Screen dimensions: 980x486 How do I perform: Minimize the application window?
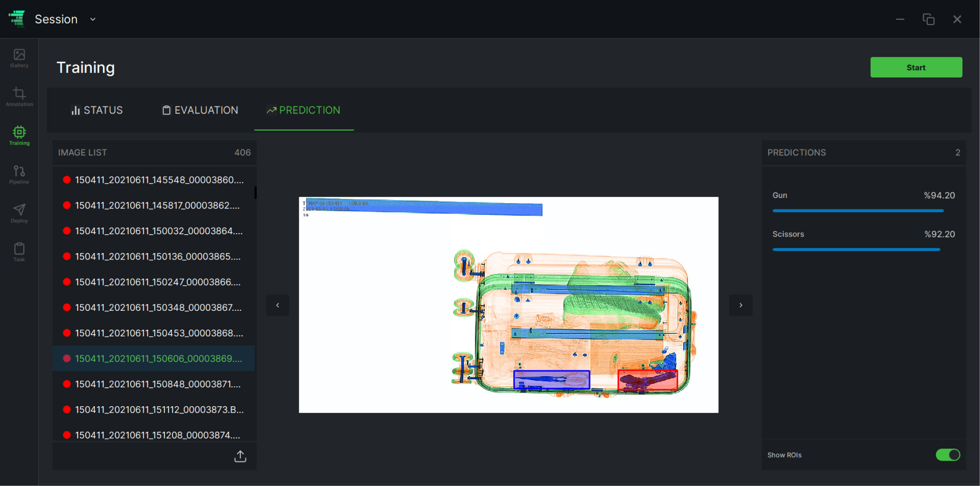pos(900,19)
